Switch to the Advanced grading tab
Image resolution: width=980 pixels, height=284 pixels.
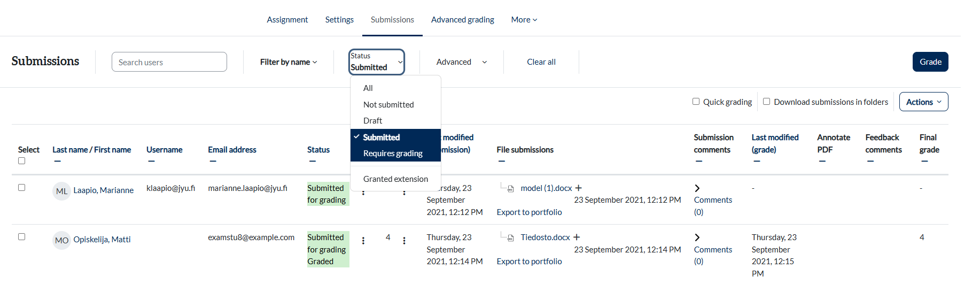(463, 20)
